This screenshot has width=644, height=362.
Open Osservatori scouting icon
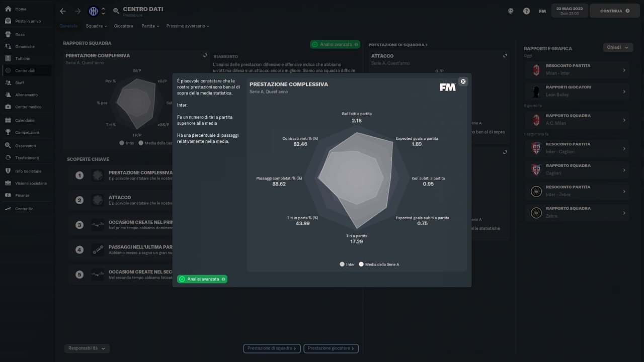click(8, 146)
